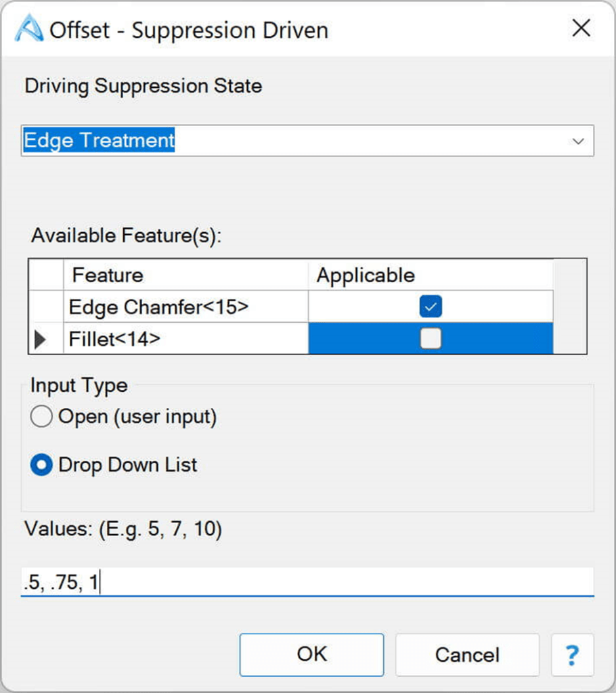Click the Alibre logo in title bar
Screen dimensions: 616x693
pyautogui.click(x=30, y=30)
